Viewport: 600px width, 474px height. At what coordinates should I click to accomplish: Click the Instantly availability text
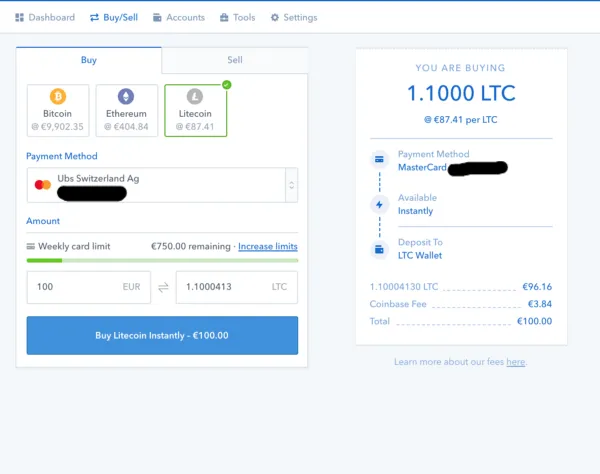coord(416,211)
